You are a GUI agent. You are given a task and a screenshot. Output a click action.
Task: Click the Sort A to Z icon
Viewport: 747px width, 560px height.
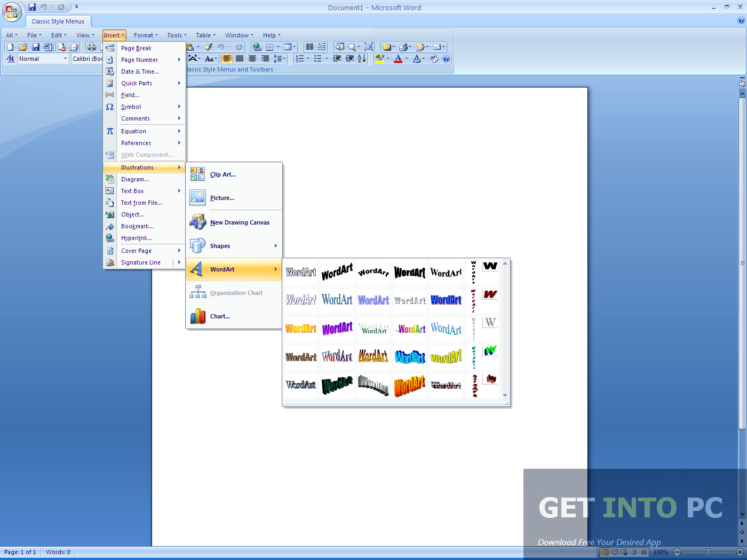click(x=362, y=59)
